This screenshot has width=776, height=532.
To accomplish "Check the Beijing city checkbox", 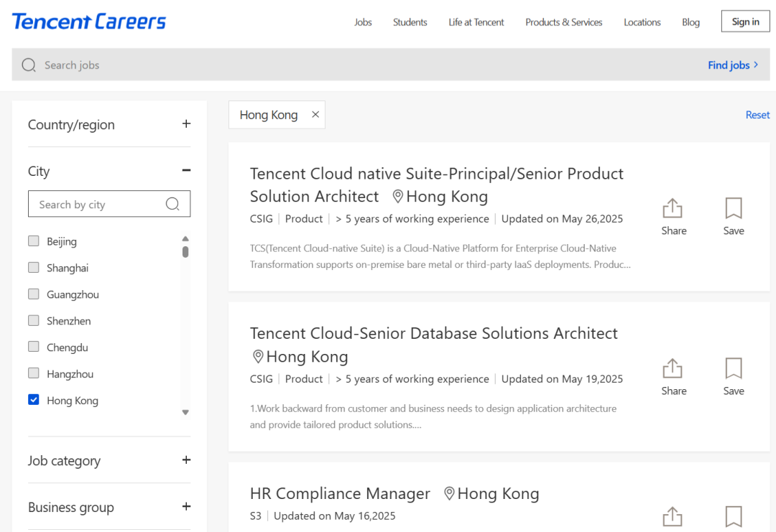I will tap(34, 241).
